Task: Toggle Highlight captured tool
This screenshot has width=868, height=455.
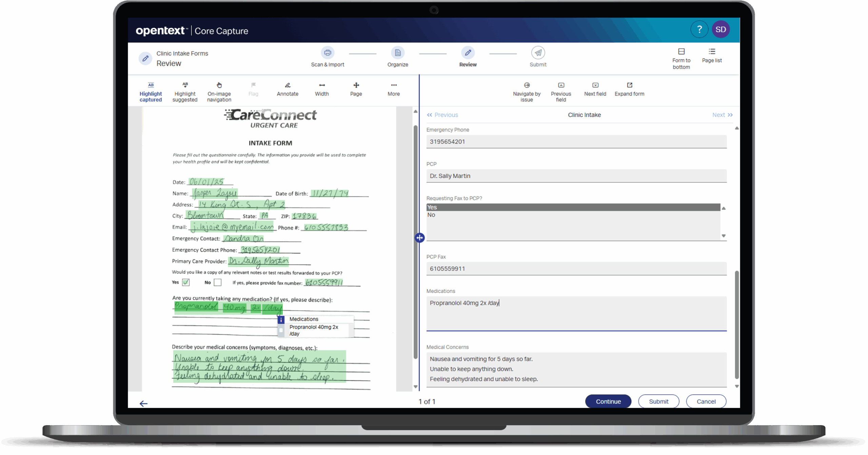Action: [x=151, y=92]
